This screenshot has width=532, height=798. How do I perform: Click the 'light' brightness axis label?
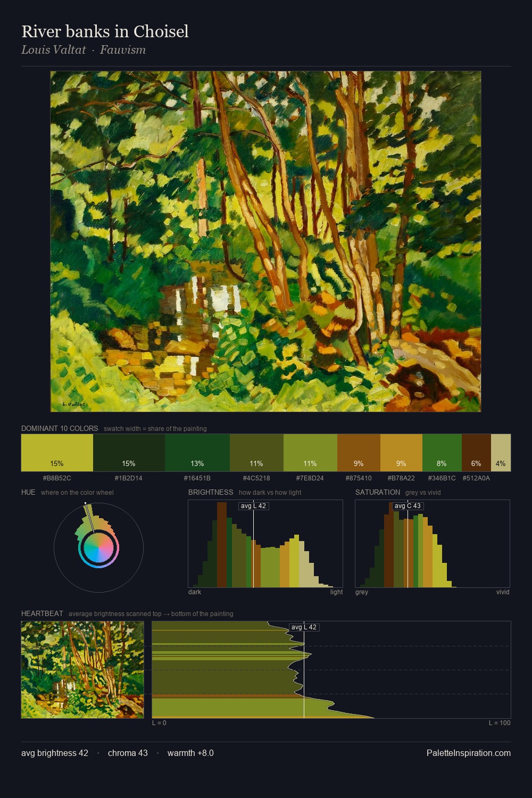(336, 592)
